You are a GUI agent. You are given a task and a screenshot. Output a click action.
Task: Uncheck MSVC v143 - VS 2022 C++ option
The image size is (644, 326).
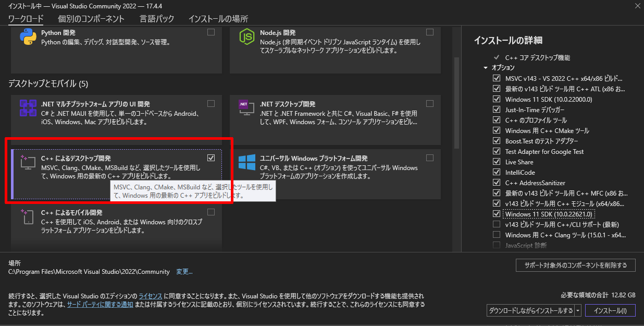(497, 78)
